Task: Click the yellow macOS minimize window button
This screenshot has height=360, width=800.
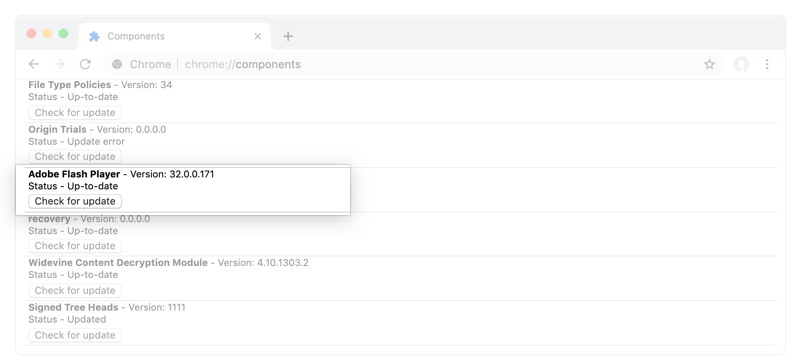Action: point(47,34)
